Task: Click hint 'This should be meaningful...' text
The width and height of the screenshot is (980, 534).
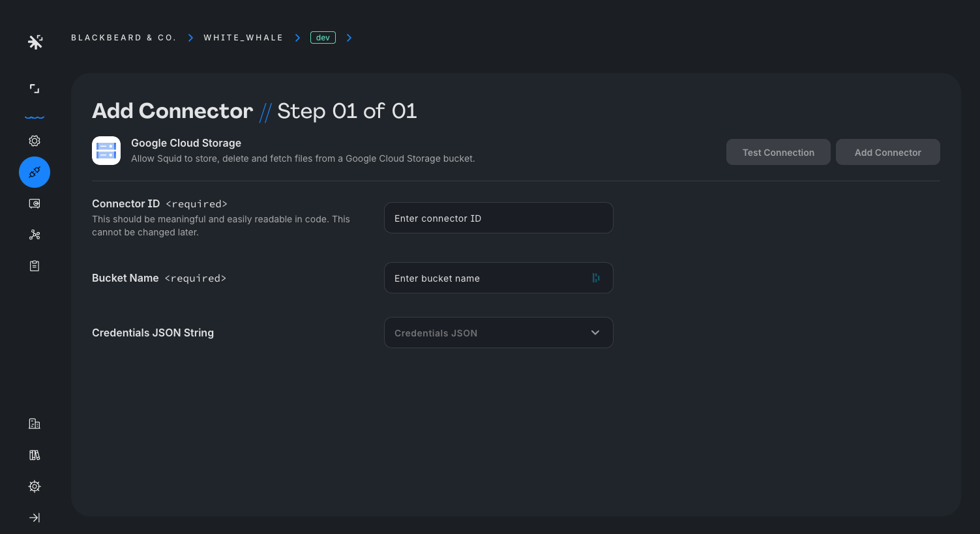Action: tap(221, 226)
